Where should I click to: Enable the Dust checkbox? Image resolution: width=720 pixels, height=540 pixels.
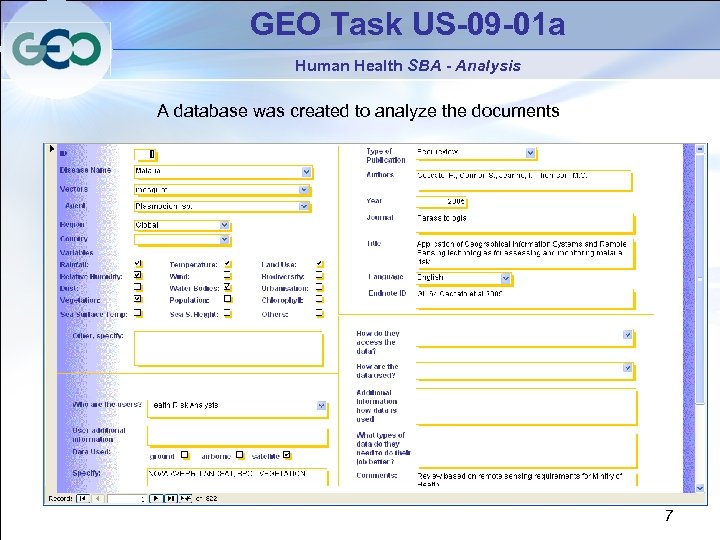click(138, 287)
